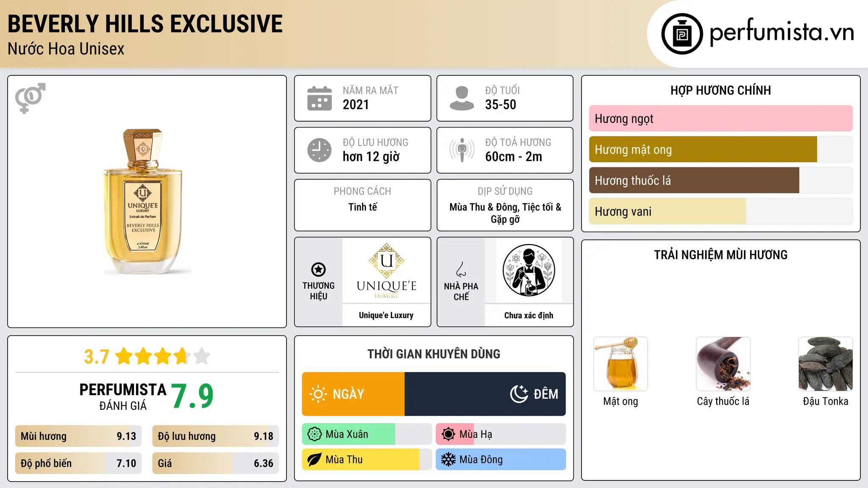Click the Chưa xác định perfumer label

529,315
